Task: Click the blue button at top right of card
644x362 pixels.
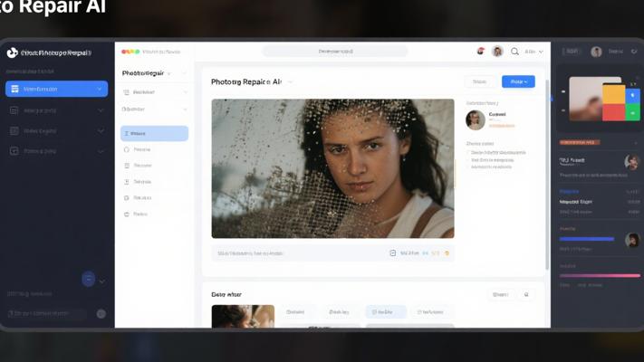Action: pos(518,81)
